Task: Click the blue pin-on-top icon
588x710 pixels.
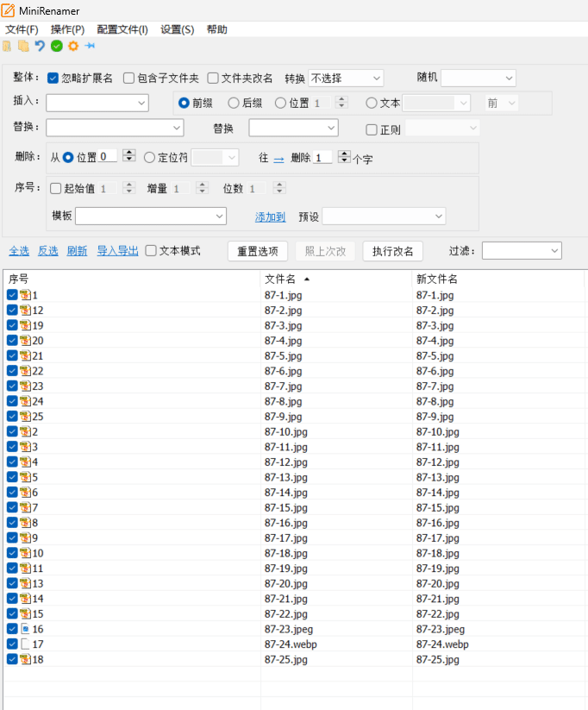Action: coord(90,46)
